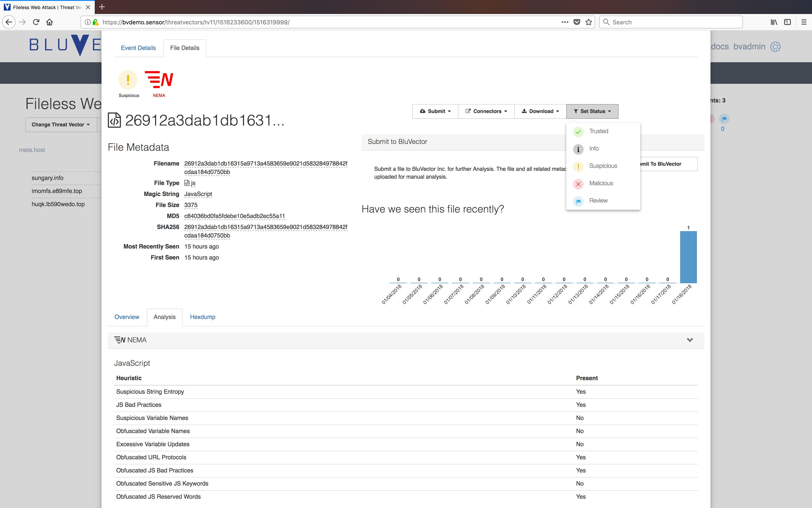Click the red NEMA analyzer logo
Viewport: 812px width, 508px height.
pos(159,80)
